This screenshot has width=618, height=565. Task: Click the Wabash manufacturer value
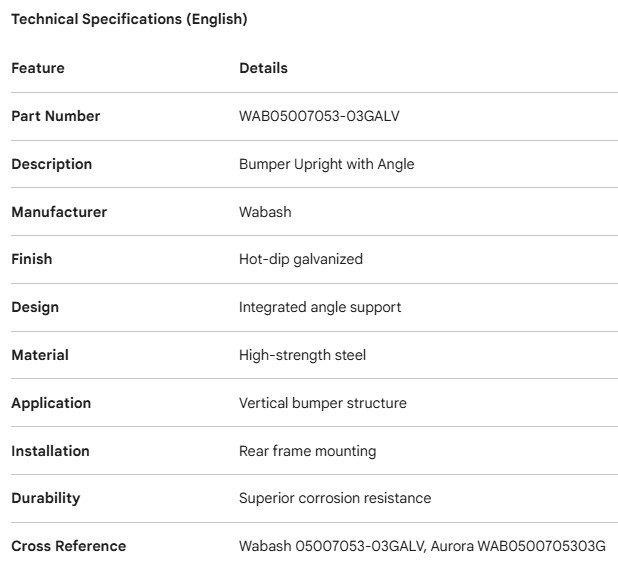point(265,212)
